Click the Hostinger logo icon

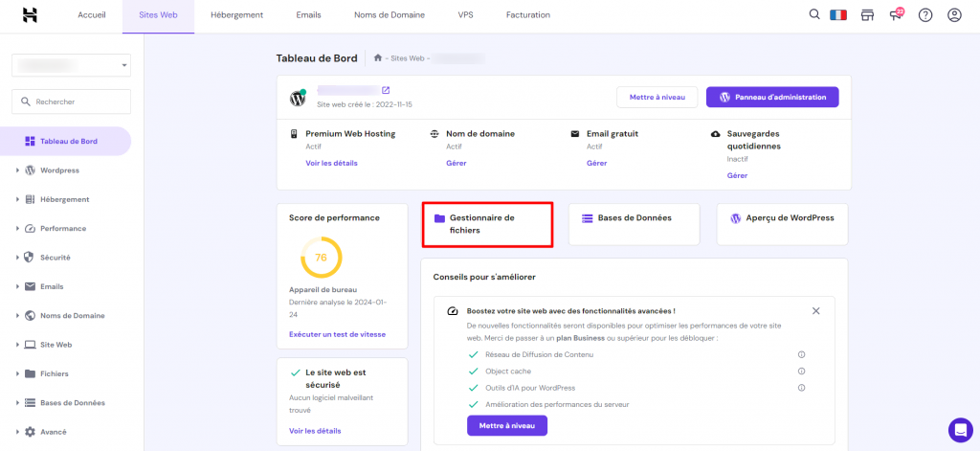click(31, 15)
